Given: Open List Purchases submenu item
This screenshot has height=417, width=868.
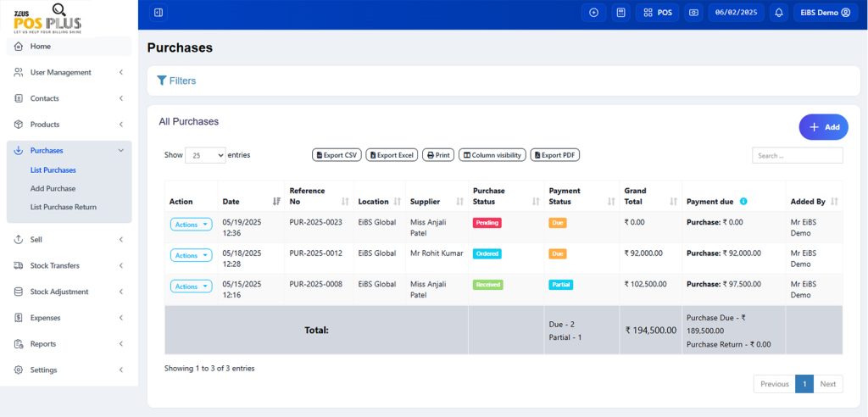Looking at the screenshot, I should [53, 170].
